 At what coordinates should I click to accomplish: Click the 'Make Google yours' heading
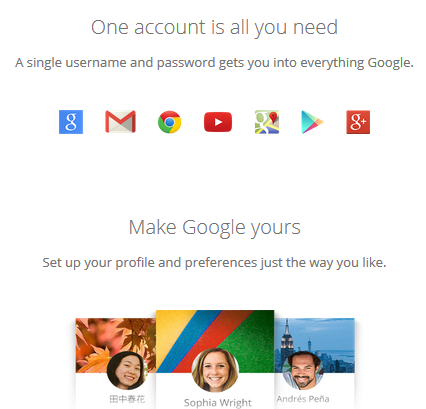(x=215, y=228)
